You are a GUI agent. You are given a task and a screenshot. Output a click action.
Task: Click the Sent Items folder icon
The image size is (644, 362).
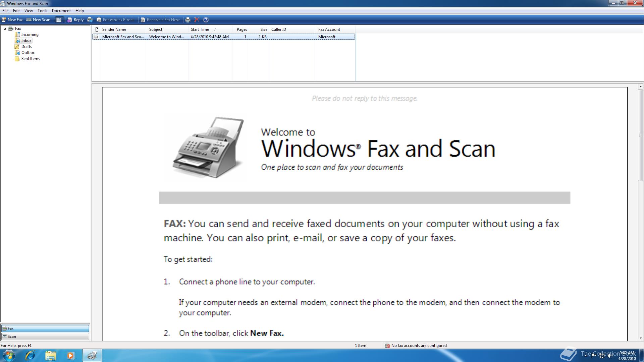17,59
